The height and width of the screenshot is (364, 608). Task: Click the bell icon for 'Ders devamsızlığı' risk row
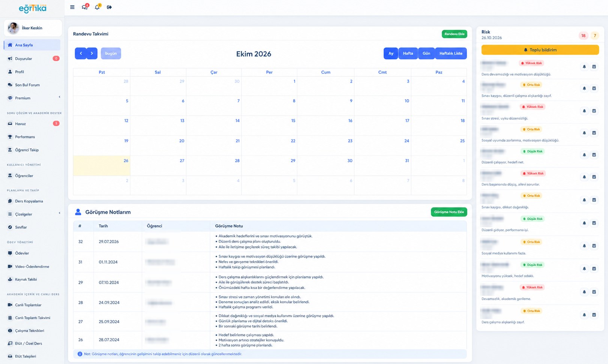pos(584,67)
